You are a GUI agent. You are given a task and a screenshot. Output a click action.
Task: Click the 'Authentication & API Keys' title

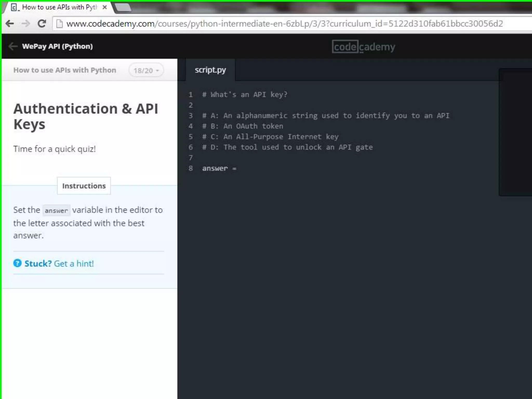(86, 116)
